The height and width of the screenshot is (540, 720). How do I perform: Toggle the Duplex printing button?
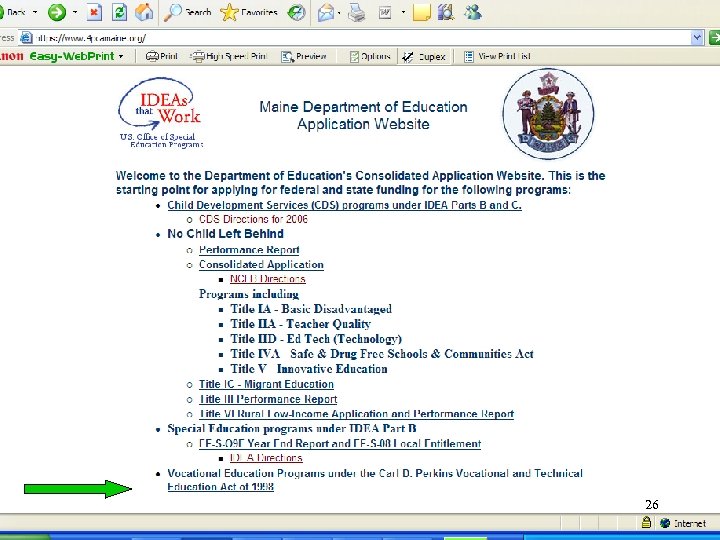click(x=424, y=56)
